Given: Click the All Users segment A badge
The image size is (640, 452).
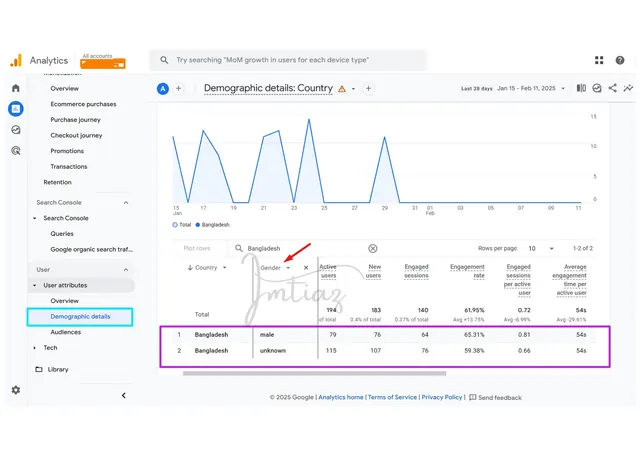Looking at the screenshot, I should (x=163, y=89).
